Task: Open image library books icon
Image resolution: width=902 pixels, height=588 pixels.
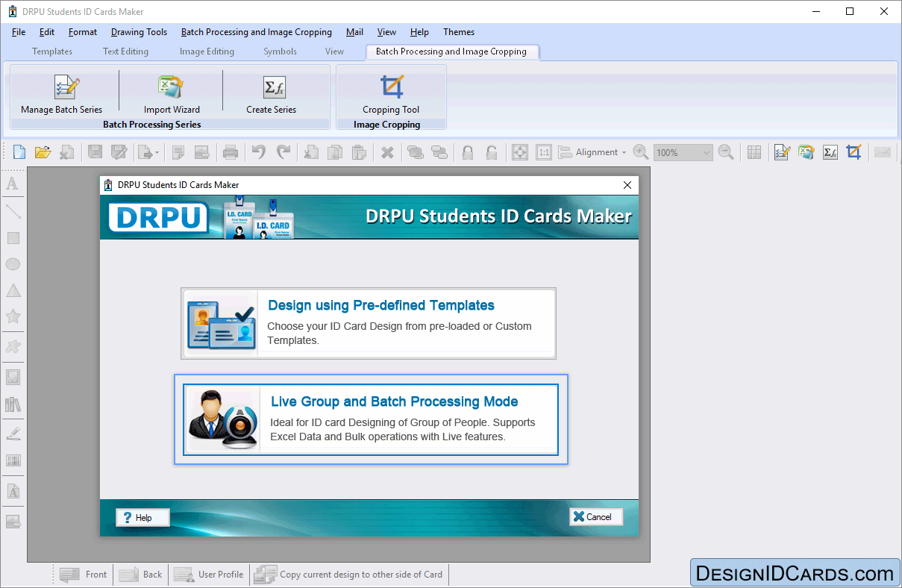Action: pyautogui.click(x=13, y=404)
